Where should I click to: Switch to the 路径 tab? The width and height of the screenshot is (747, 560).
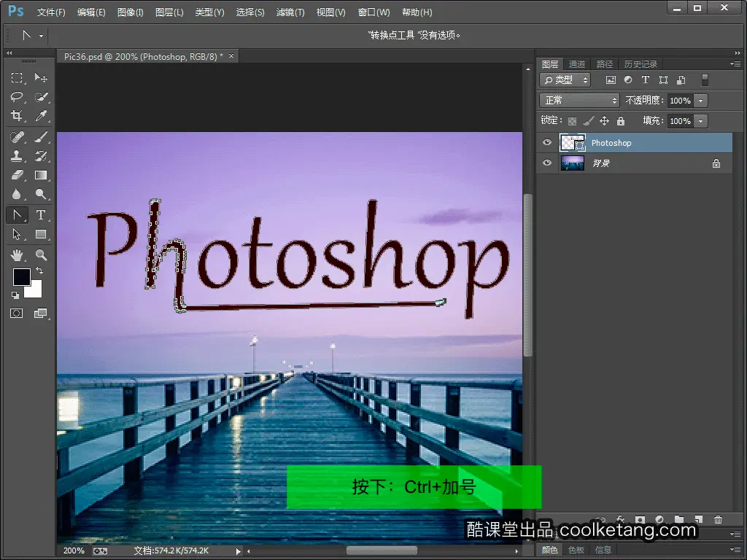pyautogui.click(x=605, y=64)
